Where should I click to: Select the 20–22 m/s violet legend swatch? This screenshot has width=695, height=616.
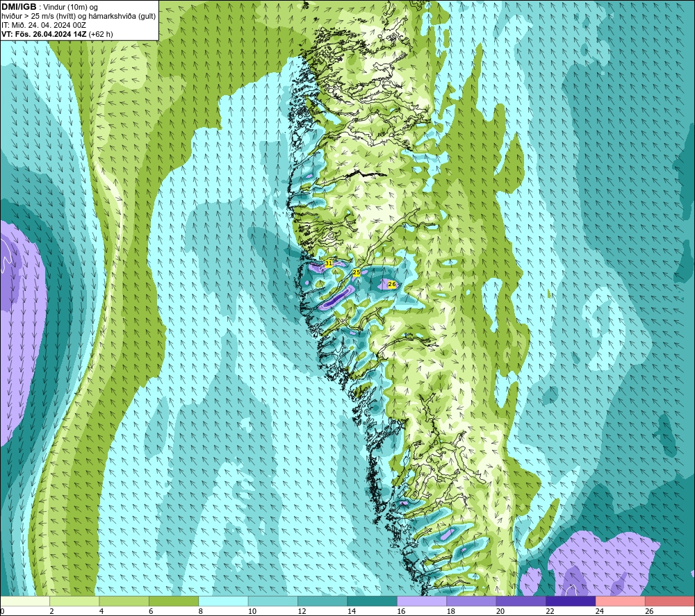521,601
